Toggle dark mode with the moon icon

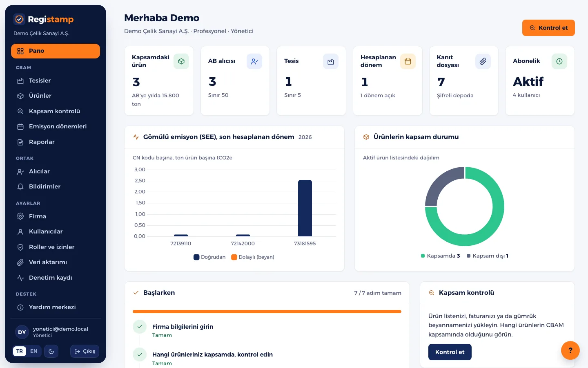click(51, 351)
